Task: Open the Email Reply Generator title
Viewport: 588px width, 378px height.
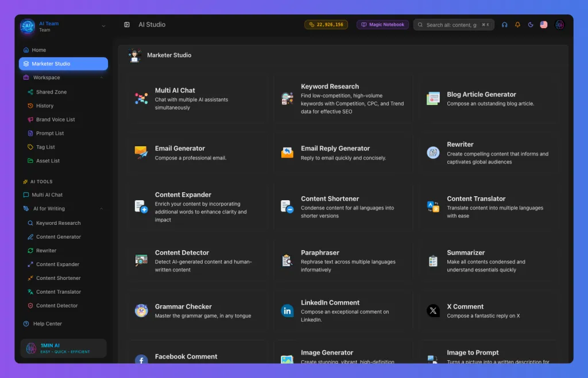Action: pyautogui.click(x=335, y=149)
